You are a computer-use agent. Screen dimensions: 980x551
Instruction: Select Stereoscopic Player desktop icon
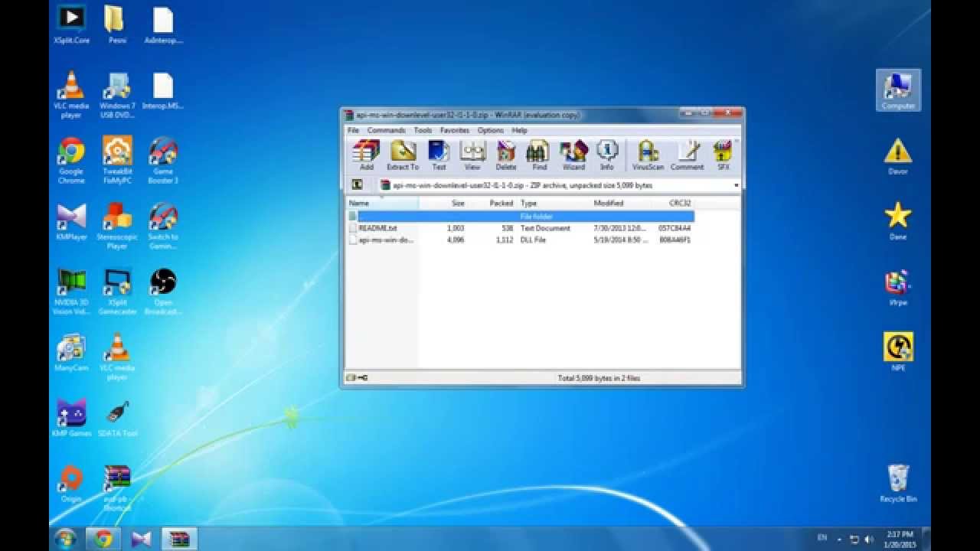(x=117, y=226)
